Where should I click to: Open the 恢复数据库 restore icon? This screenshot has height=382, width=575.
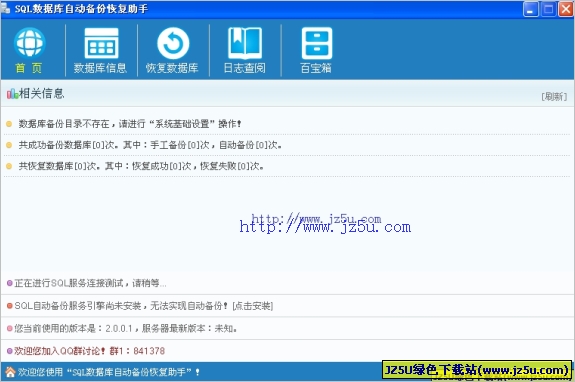coord(173,43)
